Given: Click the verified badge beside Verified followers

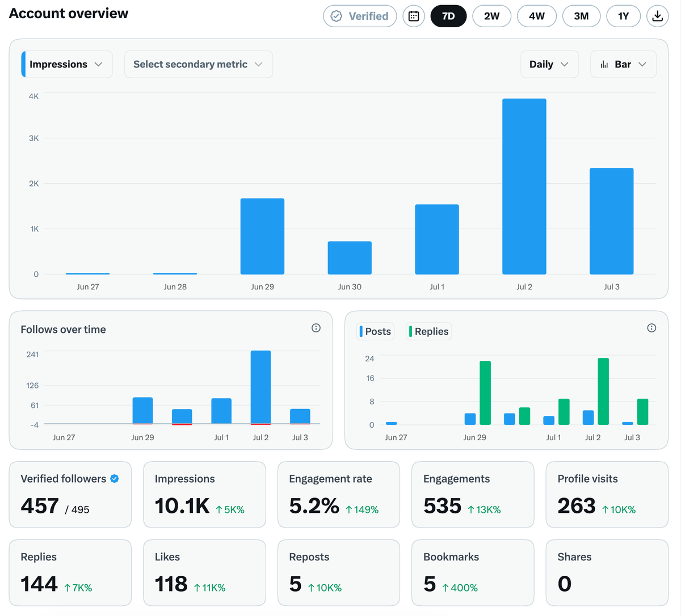Looking at the screenshot, I should pyautogui.click(x=115, y=479).
